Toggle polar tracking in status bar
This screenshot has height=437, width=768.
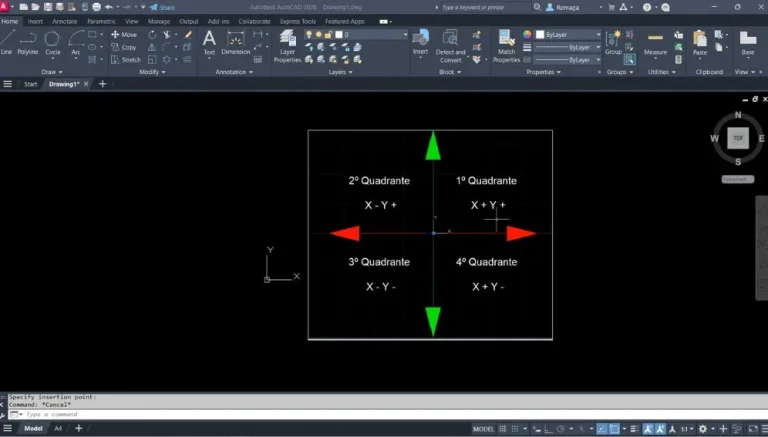561,429
